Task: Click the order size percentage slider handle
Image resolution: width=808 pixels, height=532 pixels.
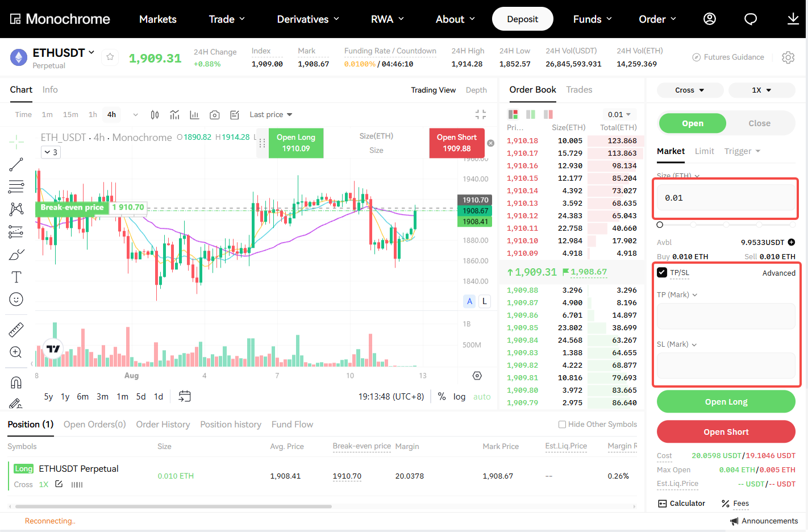Action: [660, 225]
